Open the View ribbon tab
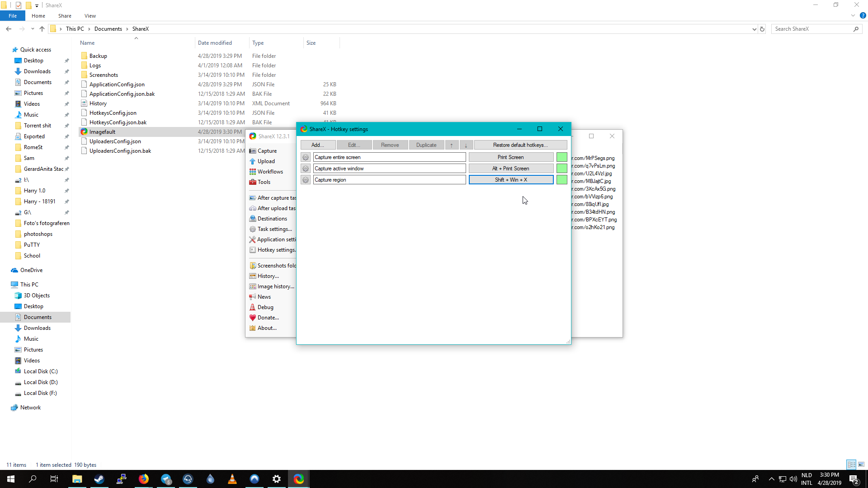Image resolution: width=868 pixels, height=488 pixels. [x=90, y=16]
